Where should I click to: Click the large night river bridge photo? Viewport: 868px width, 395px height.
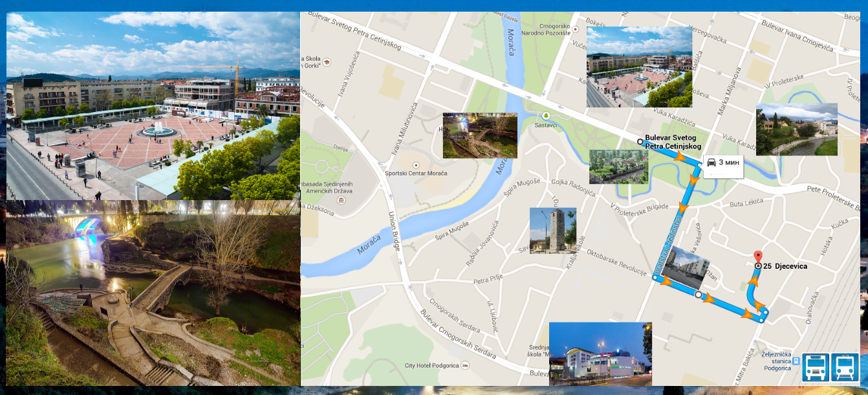tap(153, 293)
